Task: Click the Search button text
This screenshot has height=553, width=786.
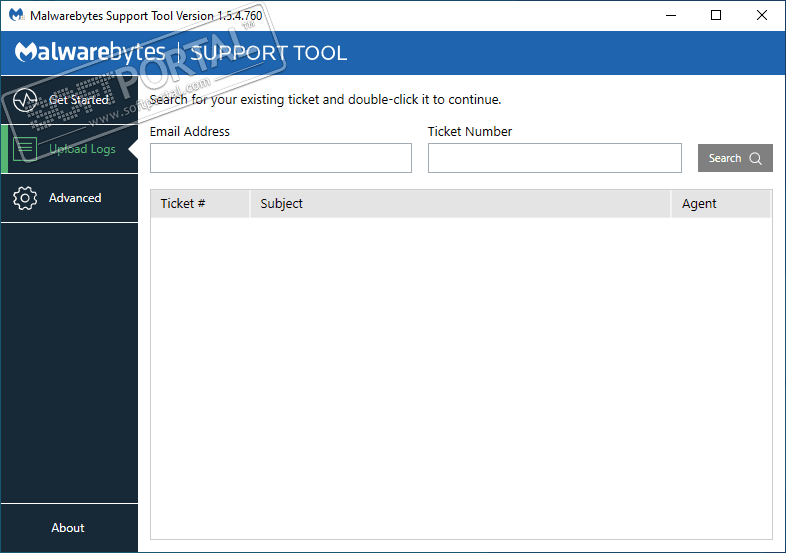Action: coord(724,158)
